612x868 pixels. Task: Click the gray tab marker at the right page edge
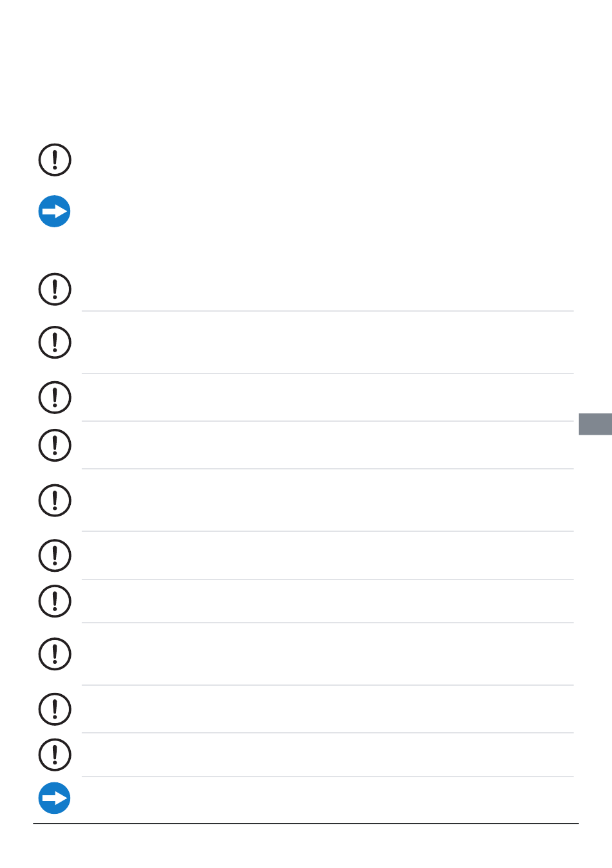click(595, 424)
